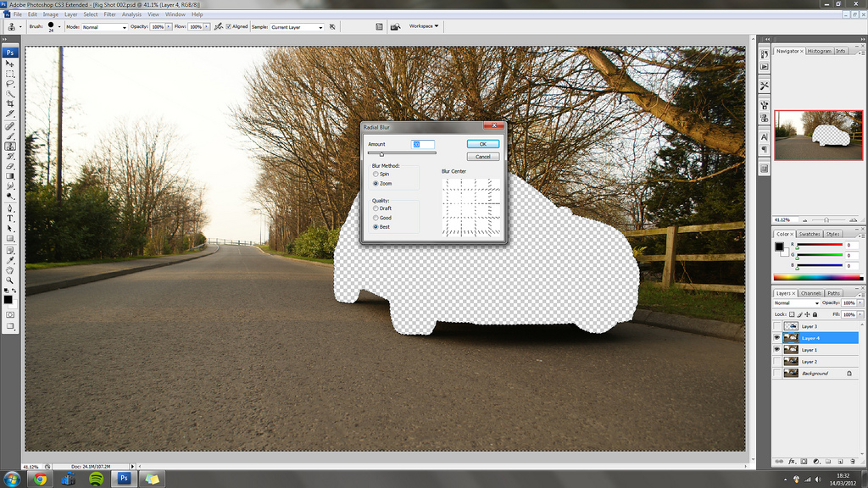The image size is (868, 488).
Task: Hide Layer 1 using its eye icon
Action: click(778, 350)
